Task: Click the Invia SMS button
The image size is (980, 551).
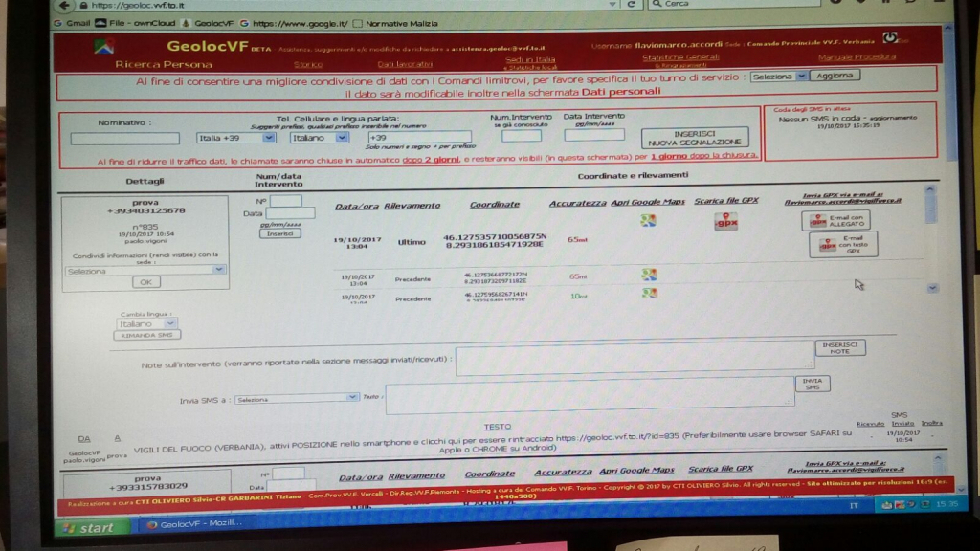Action: 812,384
